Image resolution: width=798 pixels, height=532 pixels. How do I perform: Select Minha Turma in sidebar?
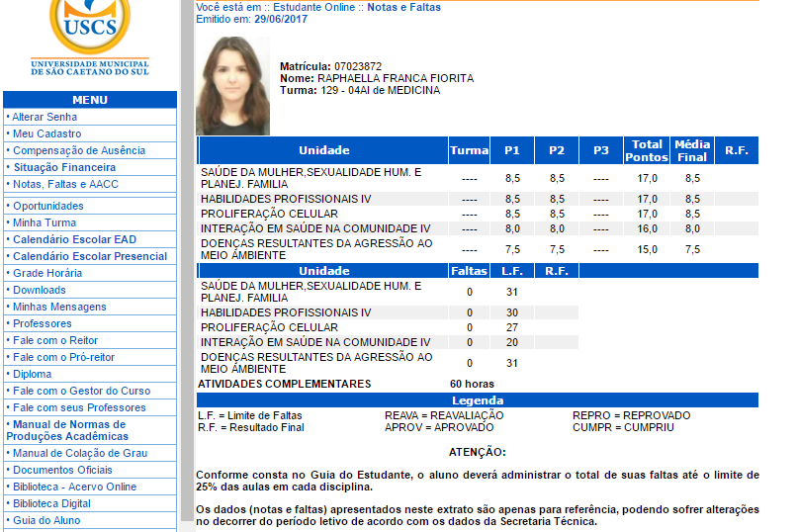(x=44, y=222)
